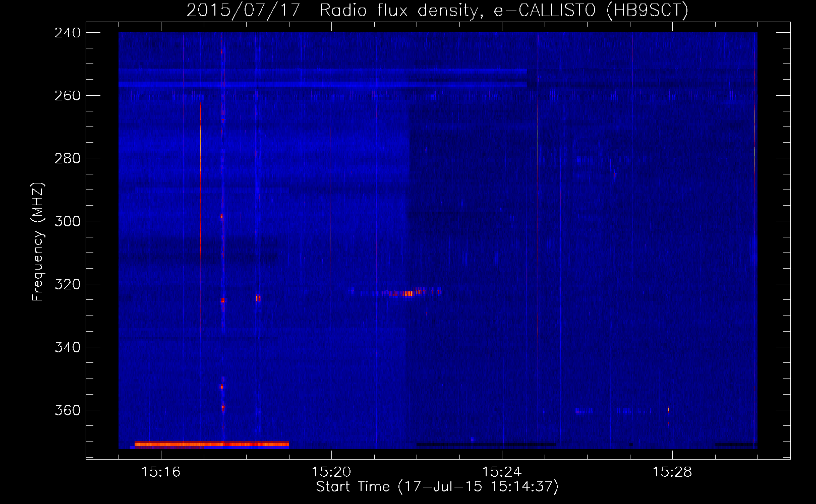Click the plot title '2015/07/17 Radio flux density'
Image resolution: width=816 pixels, height=504 pixels.
click(437, 10)
